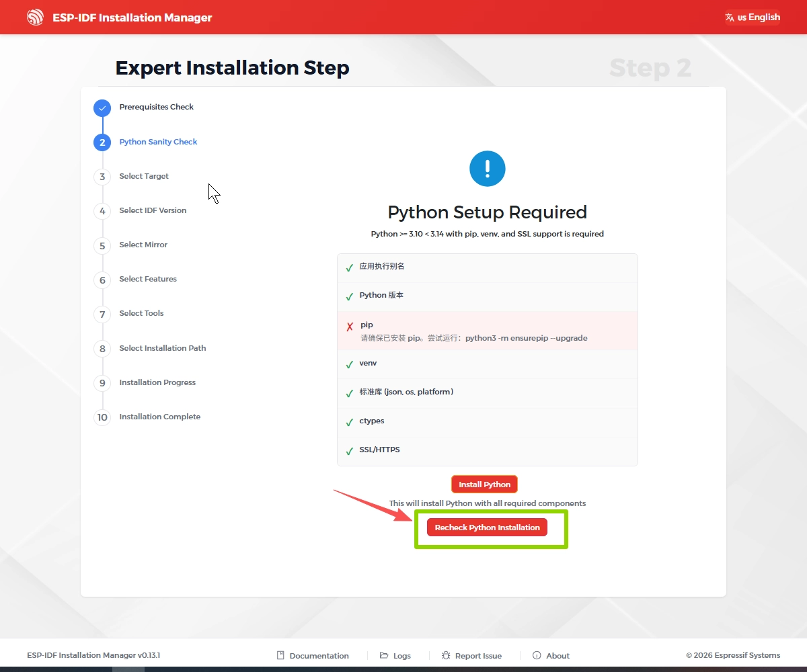Click the red X next to pip
Image resolution: width=807 pixels, height=672 pixels.
pyautogui.click(x=350, y=327)
